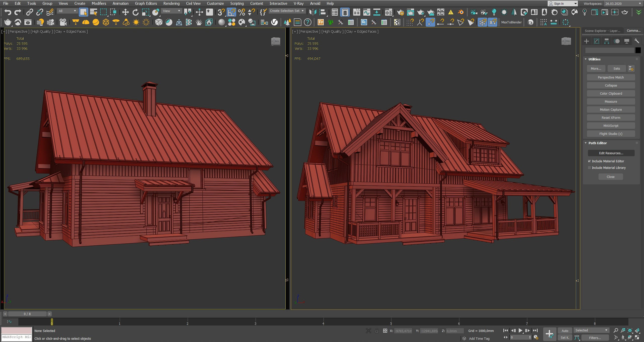This screenshot has height=342, width=644.
Task: Open the Hierarchy panel tab
Action: (607, 41)
